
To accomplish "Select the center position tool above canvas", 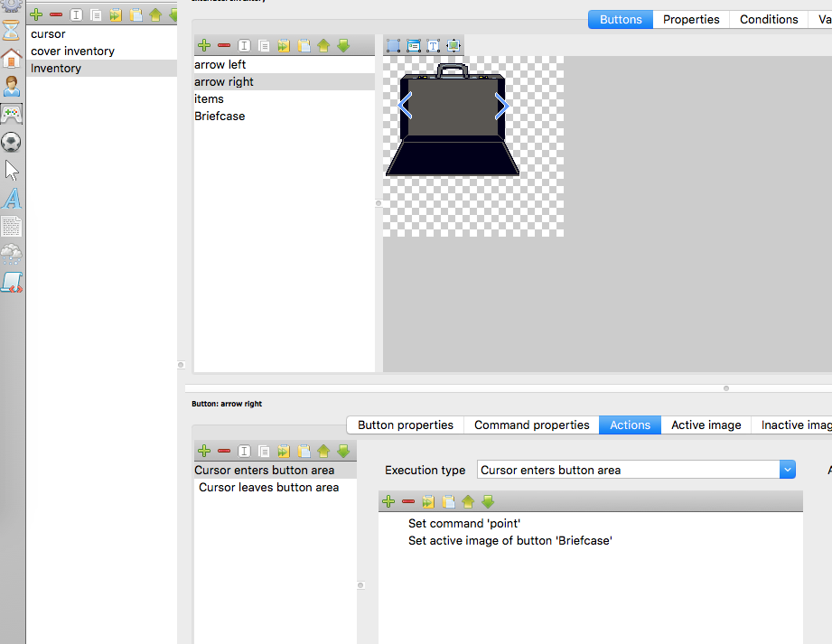I will point(453,46).
